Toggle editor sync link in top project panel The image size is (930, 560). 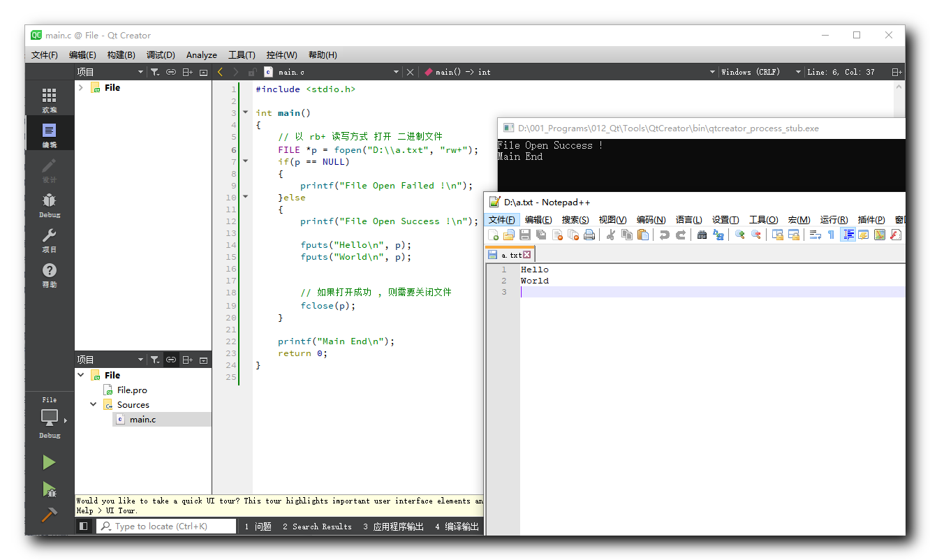(171, 72)
